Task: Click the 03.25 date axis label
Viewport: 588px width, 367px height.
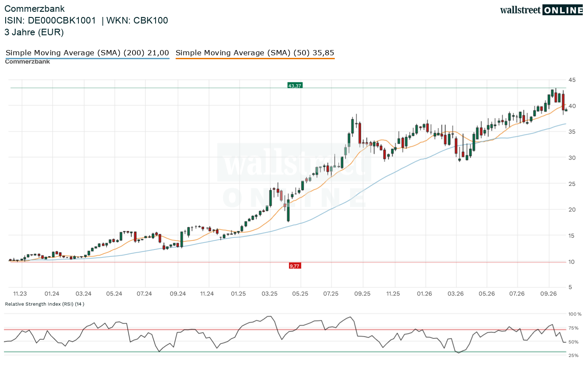Action: pyautogui.click(x=270, y=294)
